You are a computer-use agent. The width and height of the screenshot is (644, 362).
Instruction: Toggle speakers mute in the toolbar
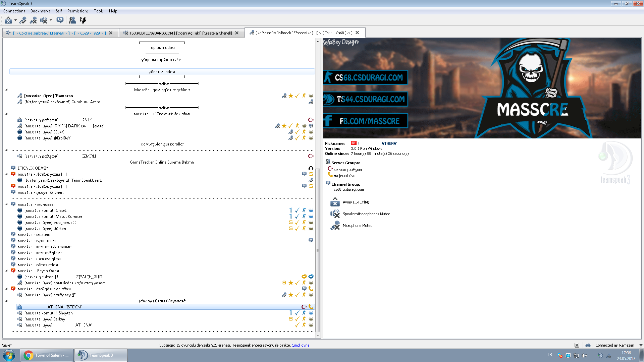click(44, 20)
